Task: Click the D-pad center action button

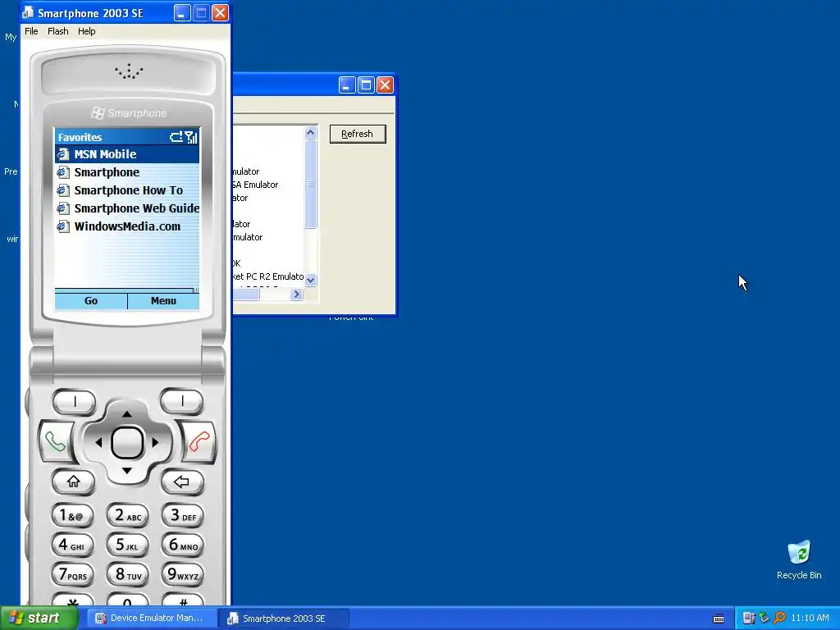Action: (127, 442)
